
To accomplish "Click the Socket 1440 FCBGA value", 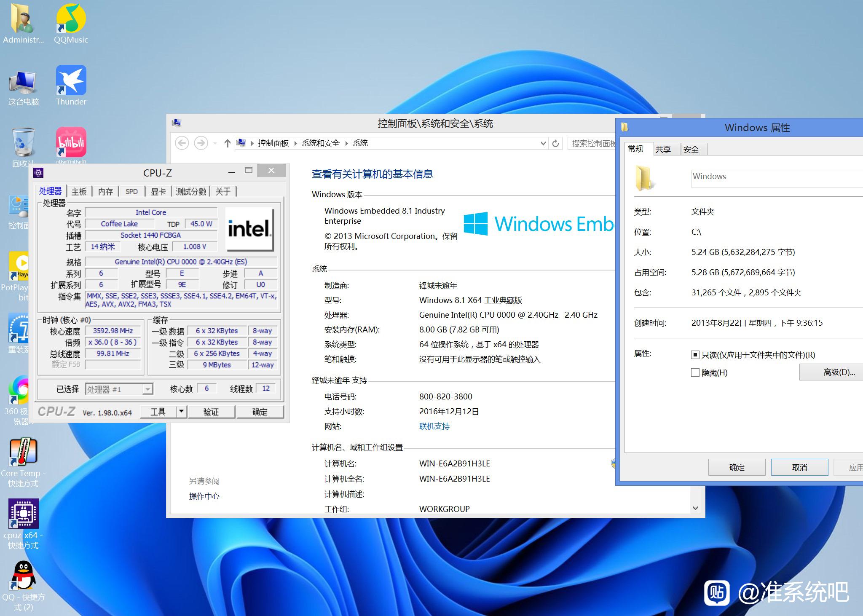I will point(151,235).
